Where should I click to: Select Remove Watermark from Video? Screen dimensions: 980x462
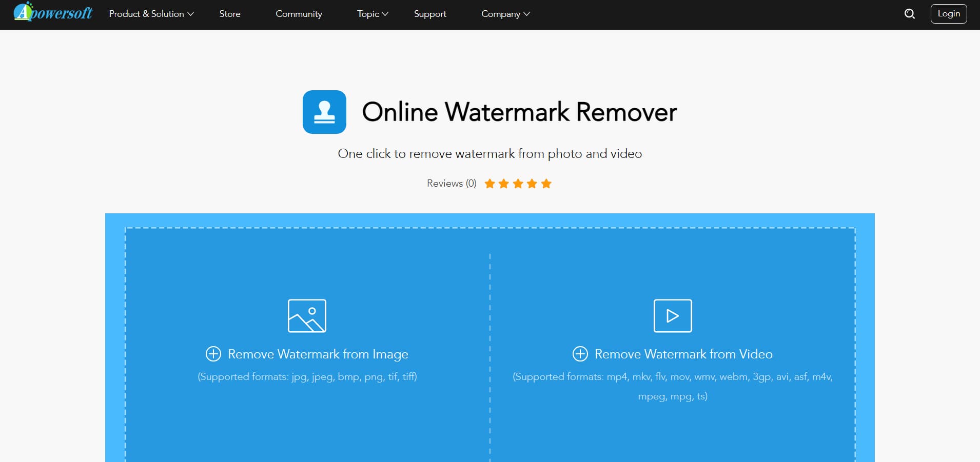pyautogui.click(x=683, y=354)
